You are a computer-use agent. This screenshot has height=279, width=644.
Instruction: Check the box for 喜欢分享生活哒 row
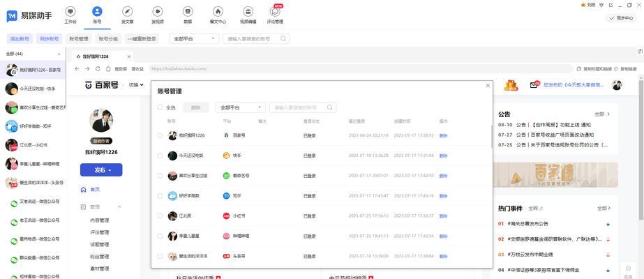160,176
